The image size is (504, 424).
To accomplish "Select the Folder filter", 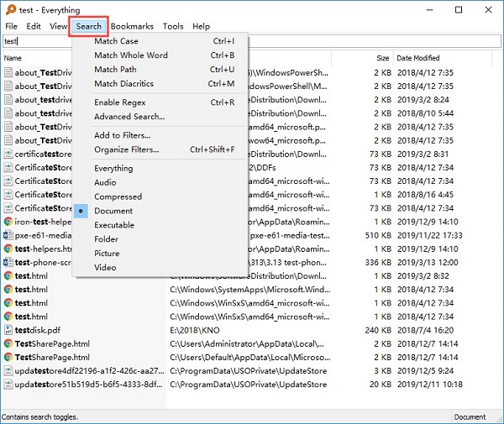I will click(160, 239).
